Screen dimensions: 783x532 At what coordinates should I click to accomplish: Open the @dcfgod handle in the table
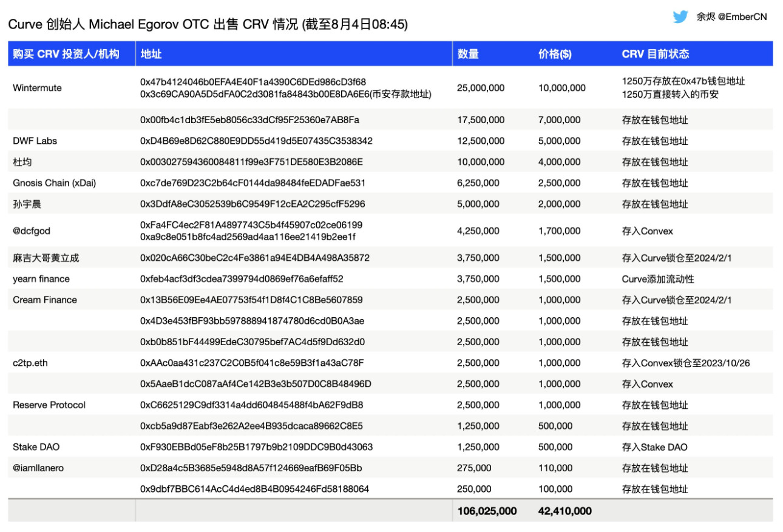coord(30,231)
